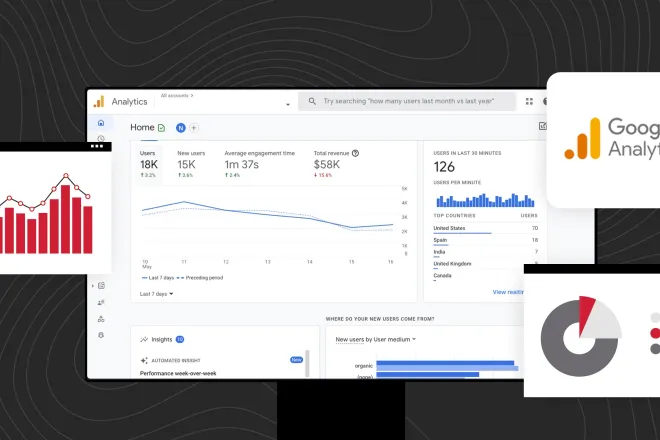Click the United States country row
Image resolution: width=660 pixels, height=440 pixels.
485,229
